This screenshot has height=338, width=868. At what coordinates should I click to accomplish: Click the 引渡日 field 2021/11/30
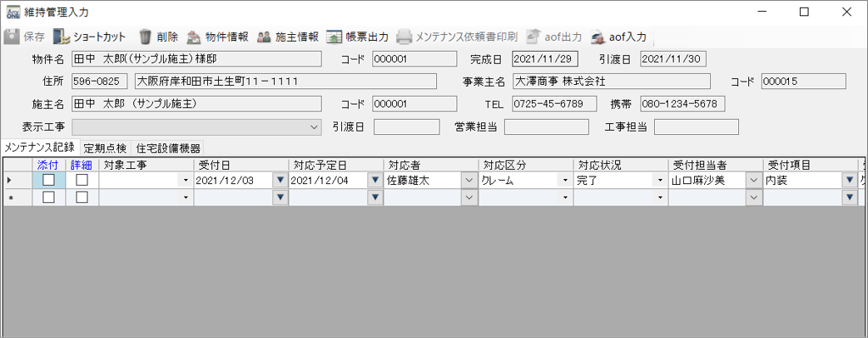(673, 59)
